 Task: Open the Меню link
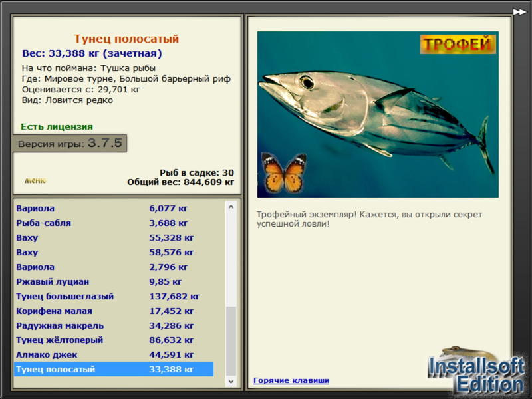click(35, 180)
